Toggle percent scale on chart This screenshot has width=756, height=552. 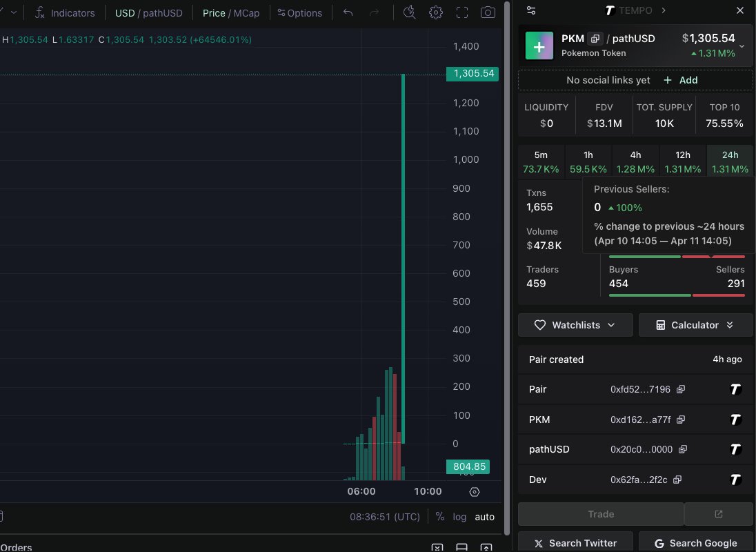tap(439, 517)
